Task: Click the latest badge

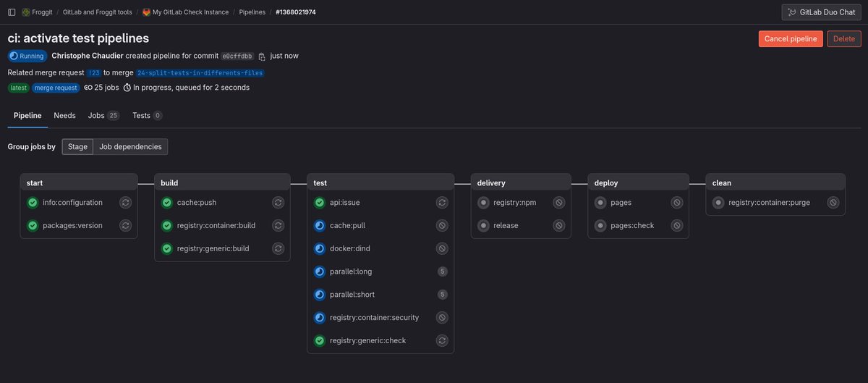Action: point(19,88)
